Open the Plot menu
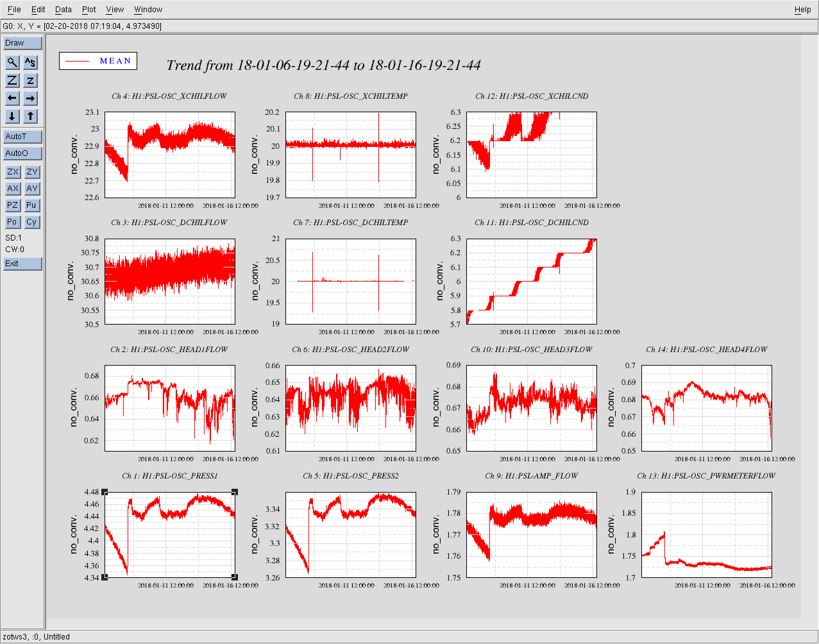819x644 pixels. pos(89,10)
